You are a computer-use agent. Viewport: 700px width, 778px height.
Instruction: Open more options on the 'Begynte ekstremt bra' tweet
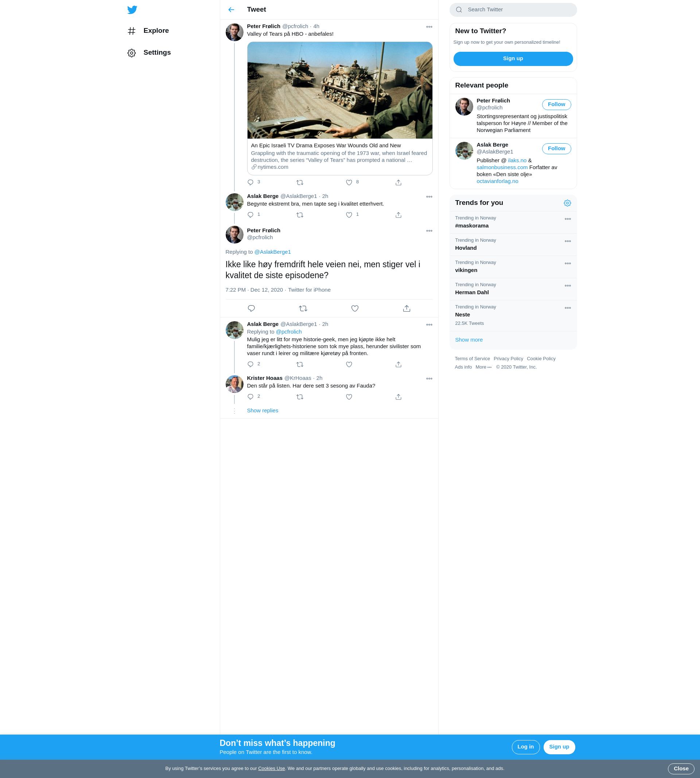429,197
